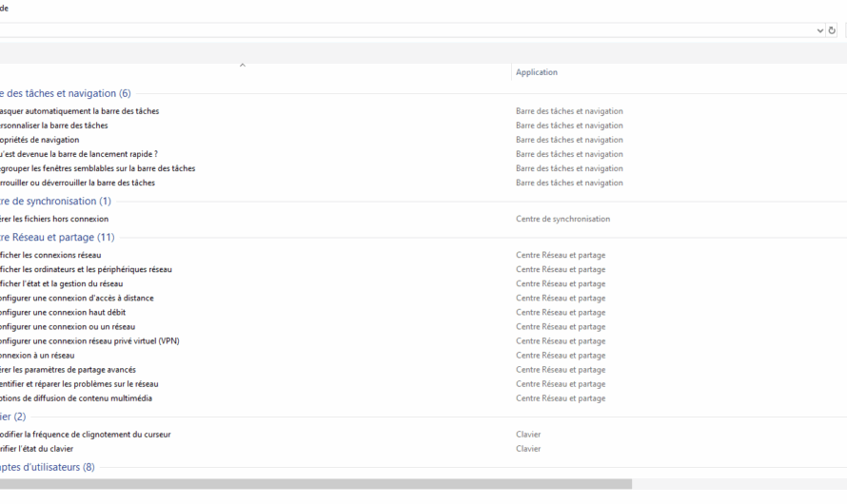Open 'fréquence de clignotement du curseur' task

(x=87, y=435)
